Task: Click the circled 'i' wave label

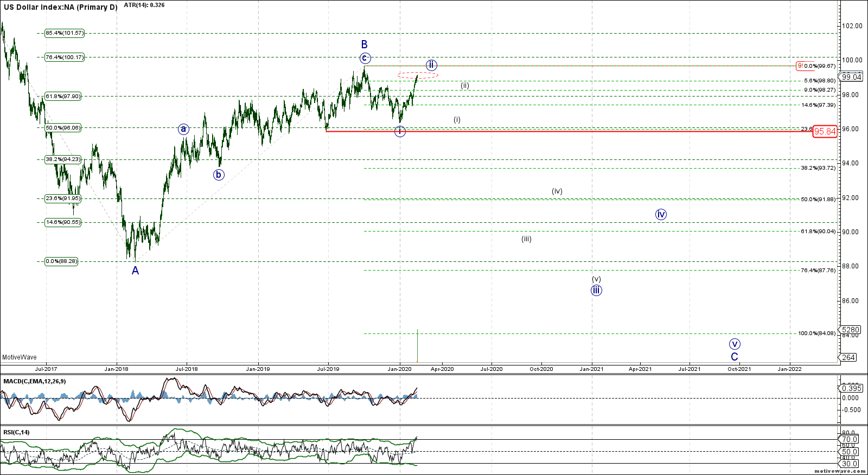Action: [400, 131]
